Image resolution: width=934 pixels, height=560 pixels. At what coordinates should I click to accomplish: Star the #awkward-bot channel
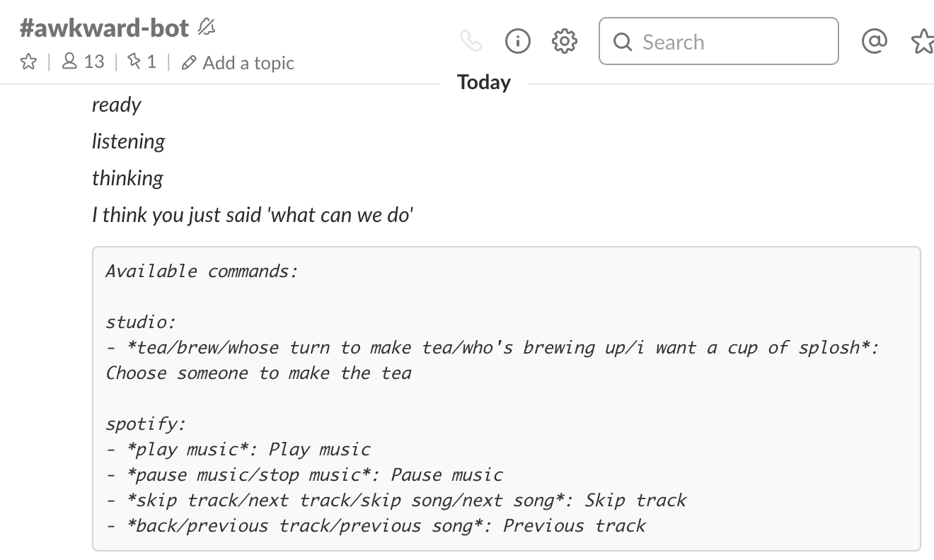[28, 62]
